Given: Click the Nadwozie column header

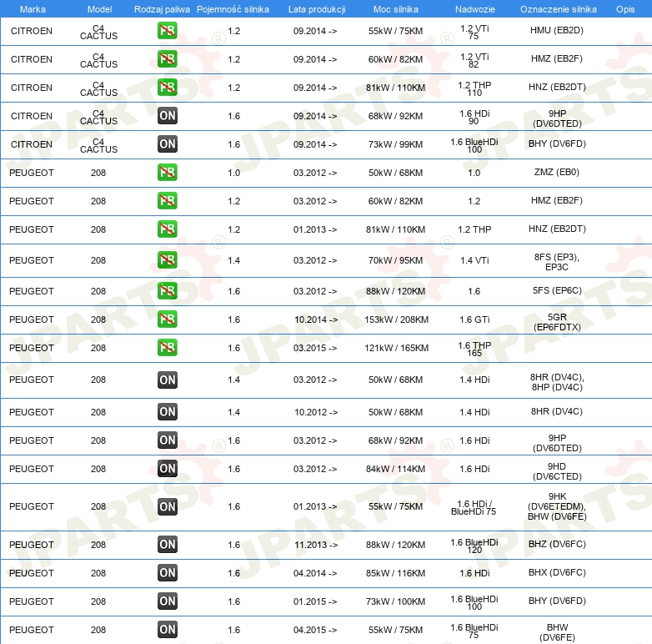Looking at the screenshot, I should coord(475,9).
